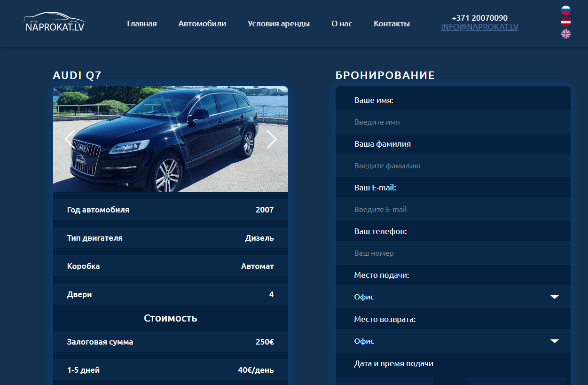Click the Место подачи: label
This screenshot has height=385, width=588.
[382, 275]
